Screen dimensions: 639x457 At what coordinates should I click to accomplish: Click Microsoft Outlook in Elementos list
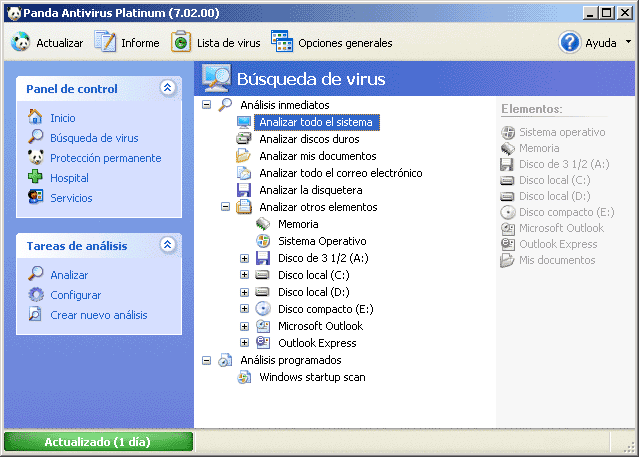point(561,228)
